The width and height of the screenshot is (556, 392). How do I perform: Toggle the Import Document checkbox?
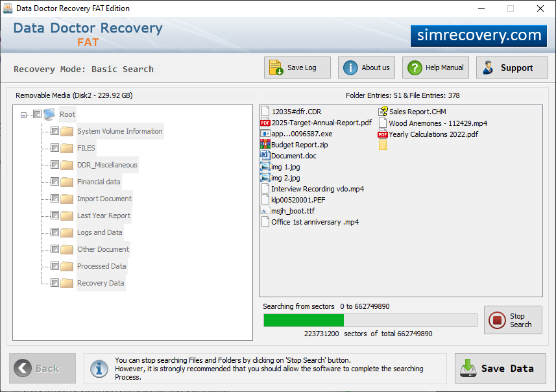[x=54, y=199]
